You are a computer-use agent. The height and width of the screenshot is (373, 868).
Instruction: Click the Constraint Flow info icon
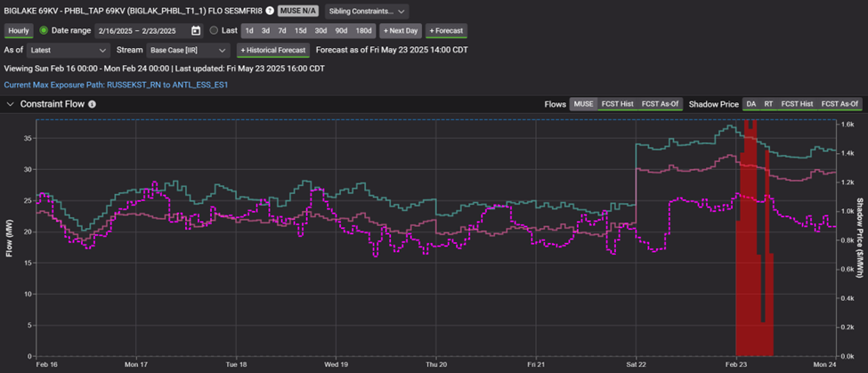tap(92, 104)
